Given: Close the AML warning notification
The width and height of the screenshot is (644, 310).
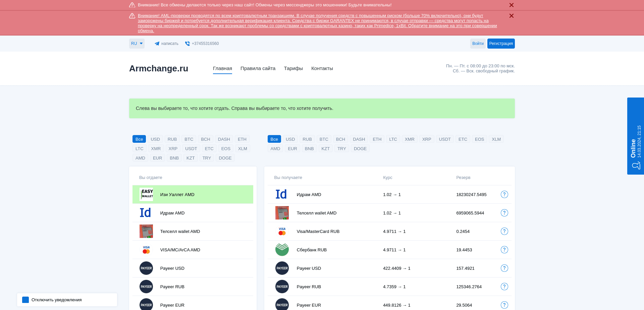Looking at the screenshot, I should pos(511,16).
